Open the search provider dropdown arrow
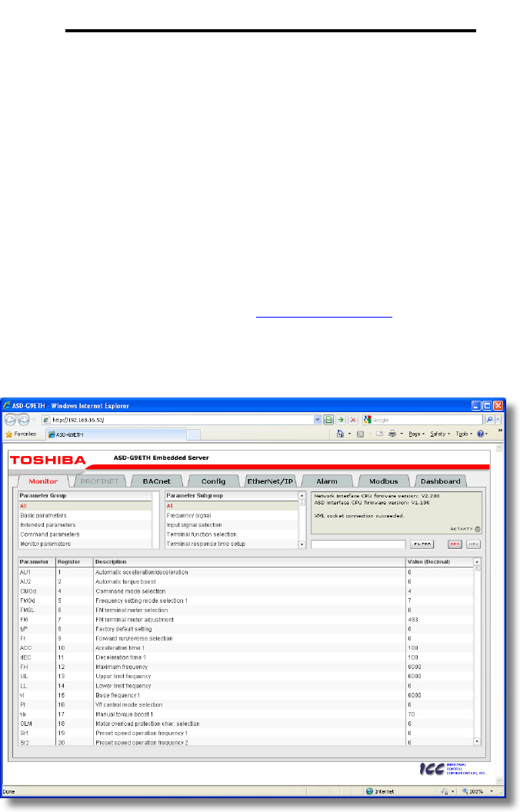The image size is (520, 812). pyautogui.click(x=498, y=420)
